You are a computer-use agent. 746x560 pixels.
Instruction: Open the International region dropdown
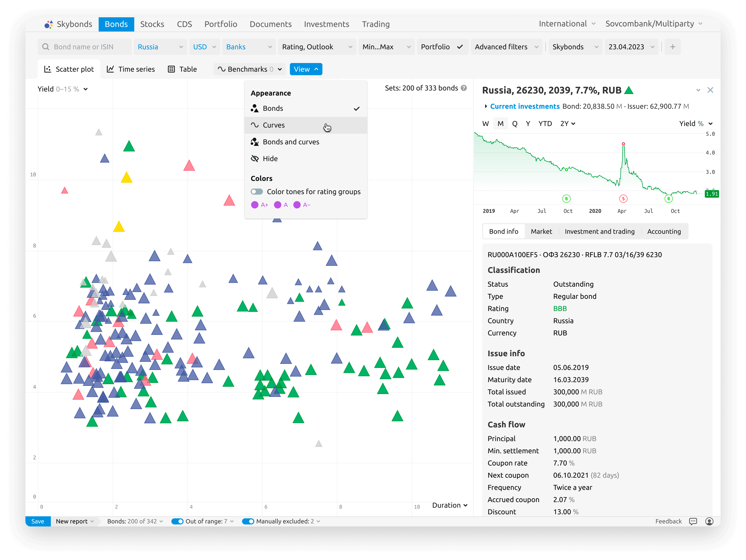tap(567, 24)
